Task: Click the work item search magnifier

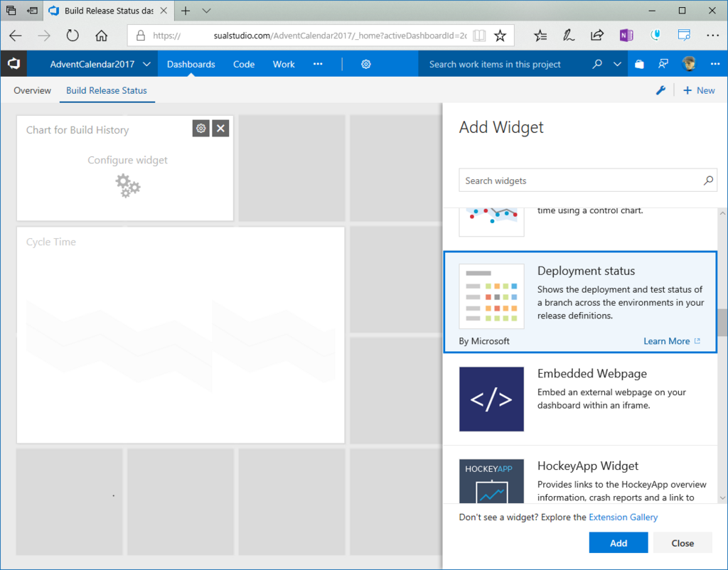Action: click(x=597, y=64)
